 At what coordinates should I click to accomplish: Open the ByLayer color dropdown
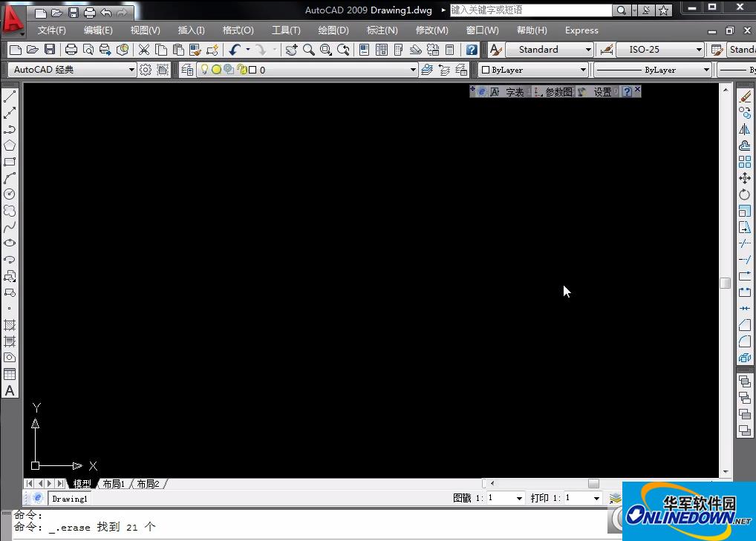(583, 70)
